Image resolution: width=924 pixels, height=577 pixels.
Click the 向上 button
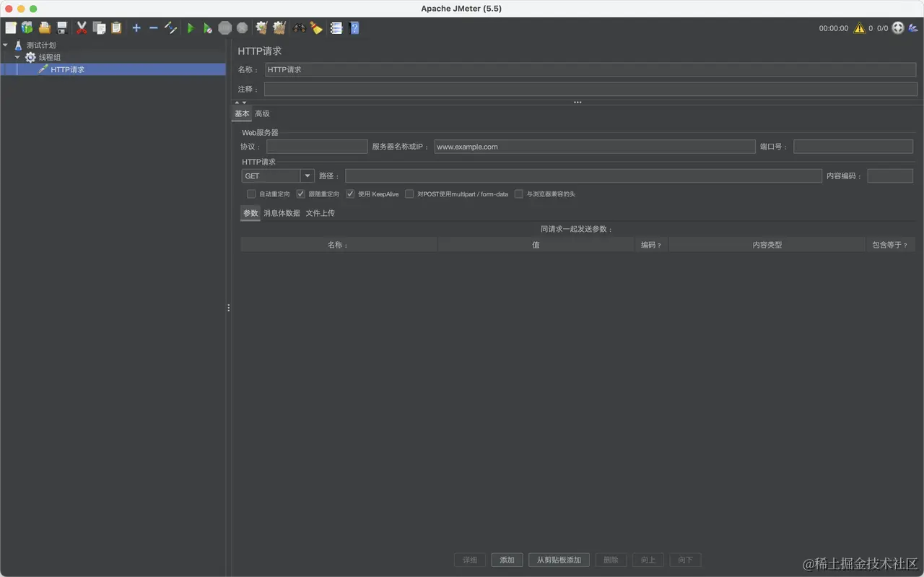pos(648,560)
